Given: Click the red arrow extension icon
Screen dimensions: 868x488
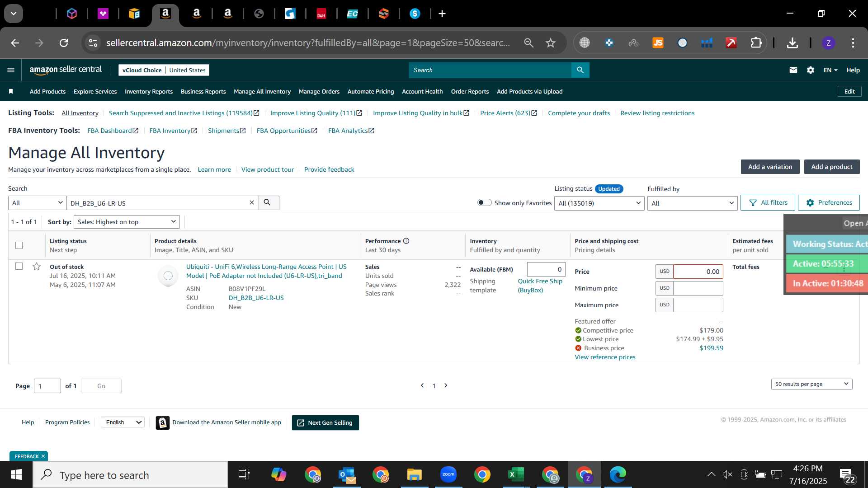Looking at the screenshot, I should click(731, 43).
